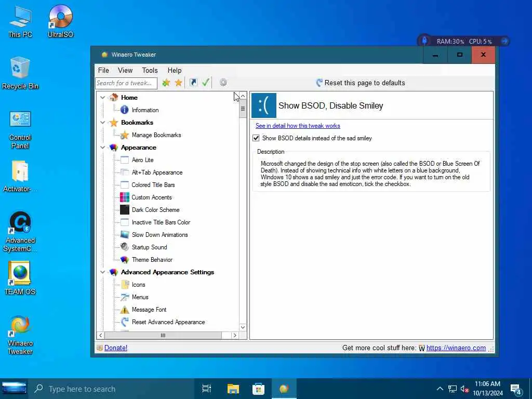532x399 pixels.
Task: Select the Recycle Bin desktop icon
Action: pos(20,73)
